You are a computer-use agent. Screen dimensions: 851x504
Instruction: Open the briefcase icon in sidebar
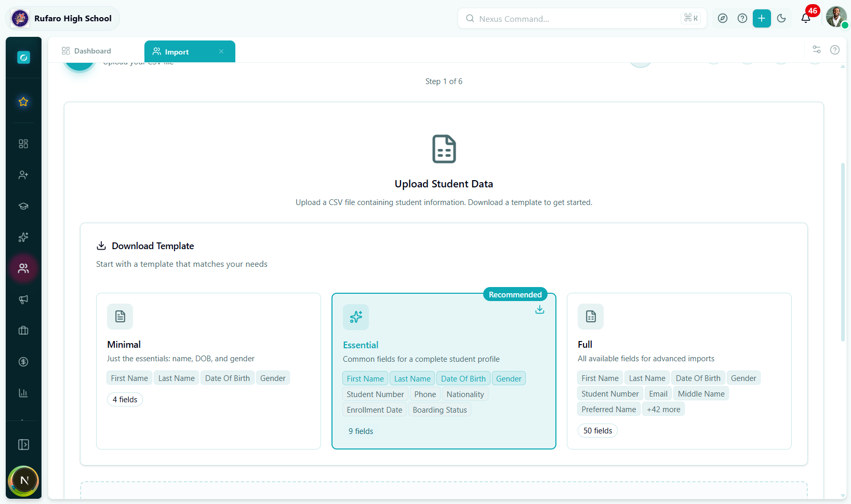(23, 331)
